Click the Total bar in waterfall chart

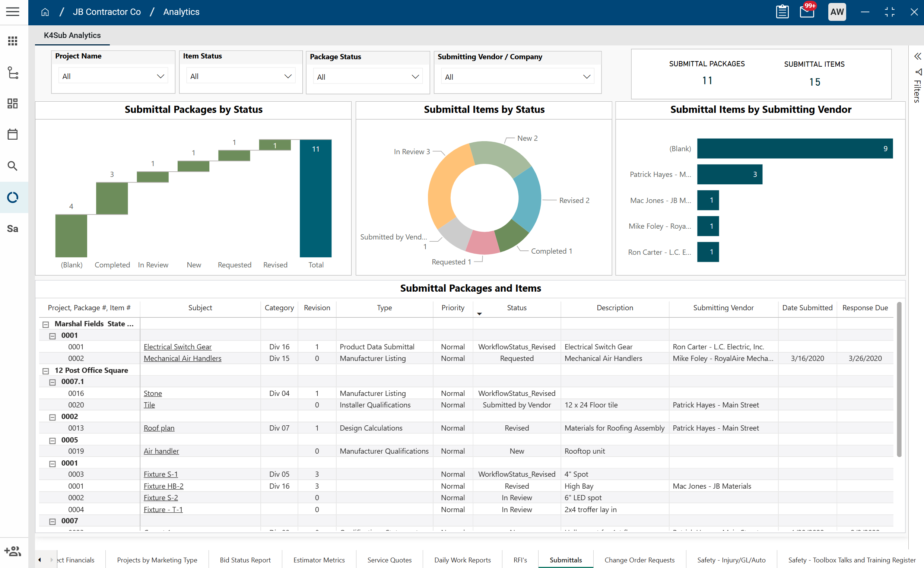pyautogui.click(x=315, y=199)
